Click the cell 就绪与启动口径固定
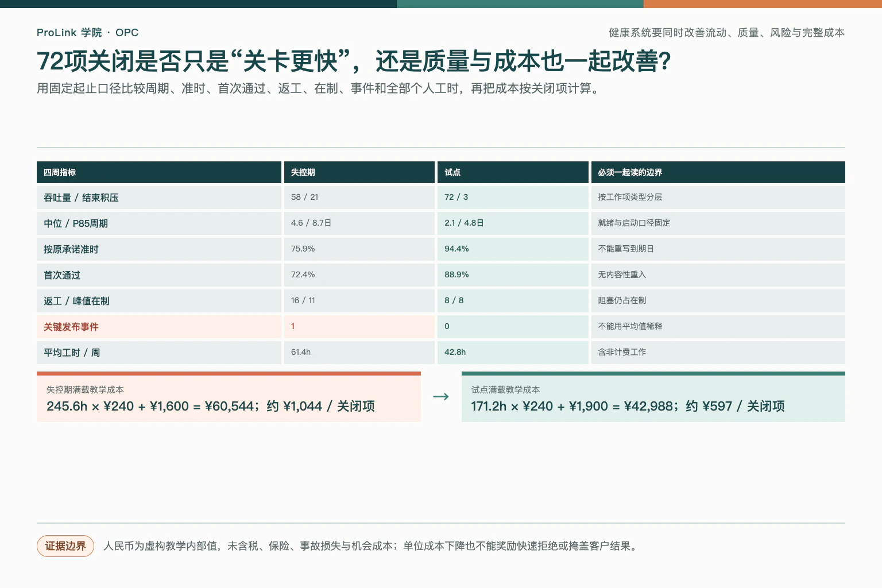The image size is (882, 588). pyautogui.click(x=718, y=223)
